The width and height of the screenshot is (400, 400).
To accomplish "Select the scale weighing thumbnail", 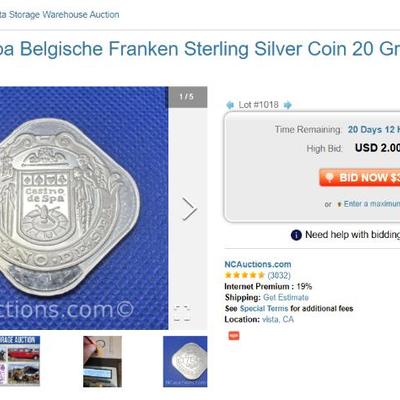I will pos(102,361).
